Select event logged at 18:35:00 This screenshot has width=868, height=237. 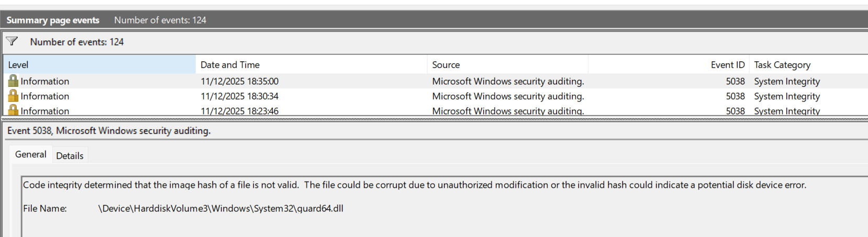(x=239, y=81)
